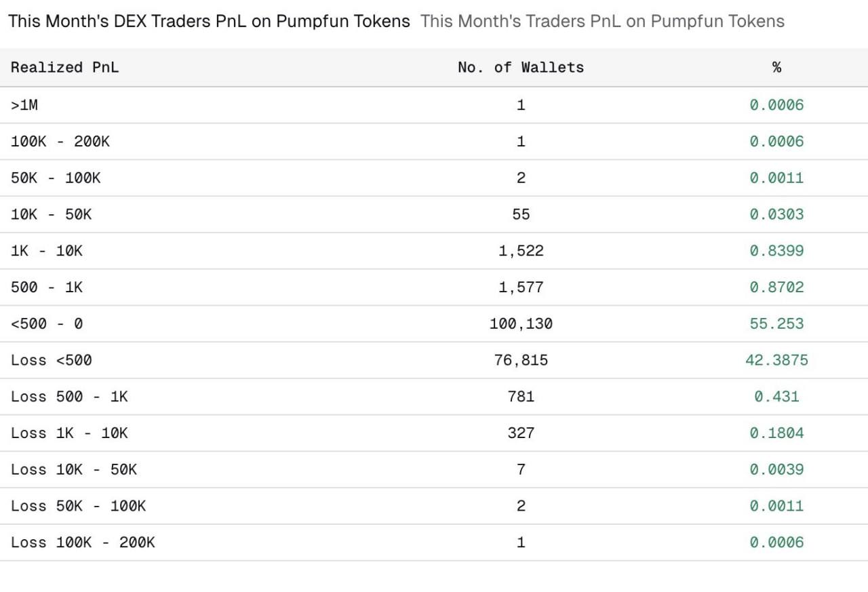Select the "Loss <500" row label
868x592 pixels.
click(x=51, y=361)
